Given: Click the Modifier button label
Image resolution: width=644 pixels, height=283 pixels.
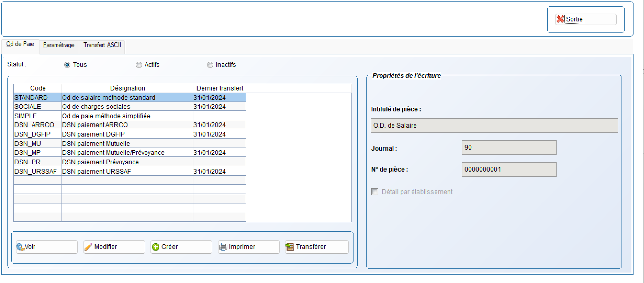Looking at the screenshot, I should (x=106, y=247).
